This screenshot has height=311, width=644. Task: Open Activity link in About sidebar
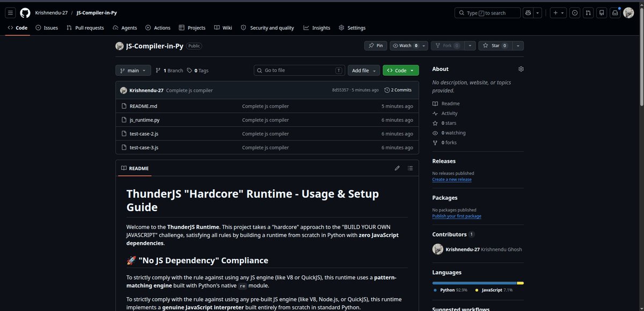(445, 113)
